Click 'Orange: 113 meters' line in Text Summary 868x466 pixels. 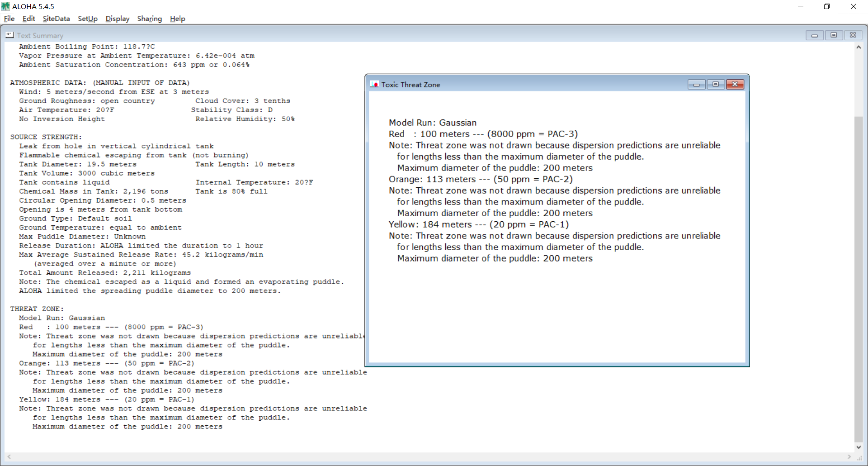coord(107,363)
